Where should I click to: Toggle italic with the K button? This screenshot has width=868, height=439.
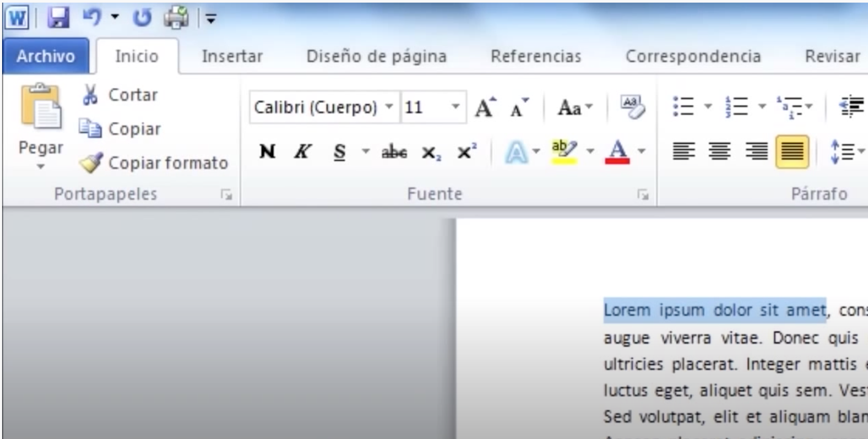coord(302,152)
